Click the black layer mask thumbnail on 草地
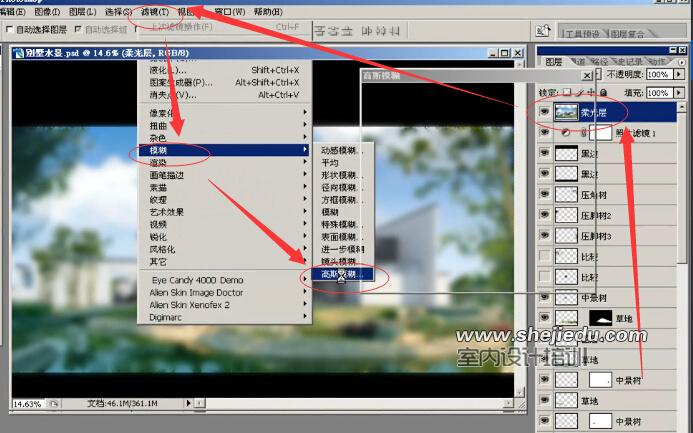The width and height of the screenshot is (693, 433). click(x=601, y=318)
